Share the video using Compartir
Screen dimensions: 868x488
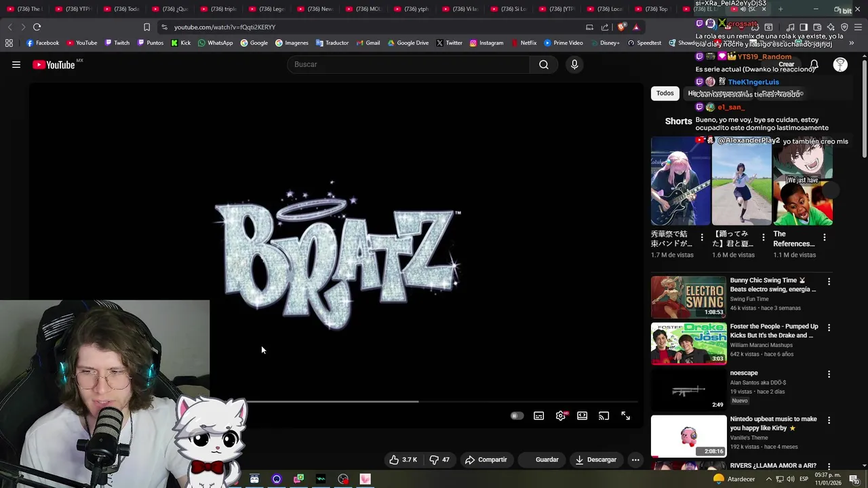486,460
